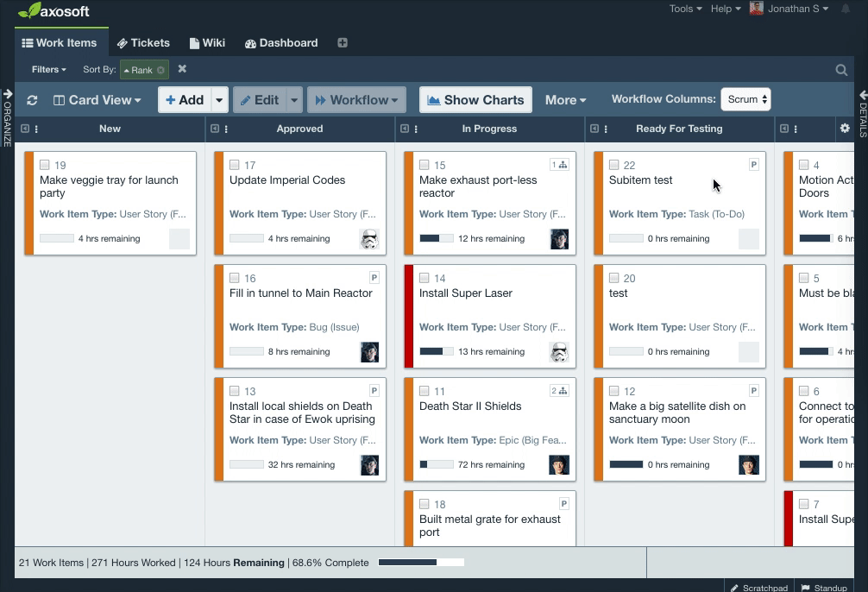This screenshot has width=868, height=592.
Task: Open the Add button dropdown arrow
Action: (x=219, y=100)
